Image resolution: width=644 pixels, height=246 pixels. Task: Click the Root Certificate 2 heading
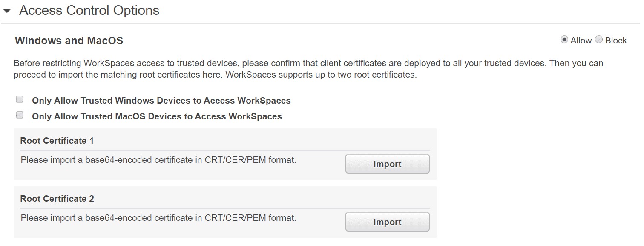pos(57,199)
